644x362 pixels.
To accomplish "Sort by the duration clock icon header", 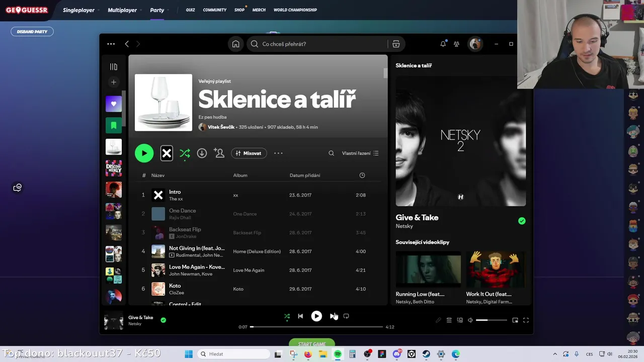I will pyautogui.click(x=362, y=175).
